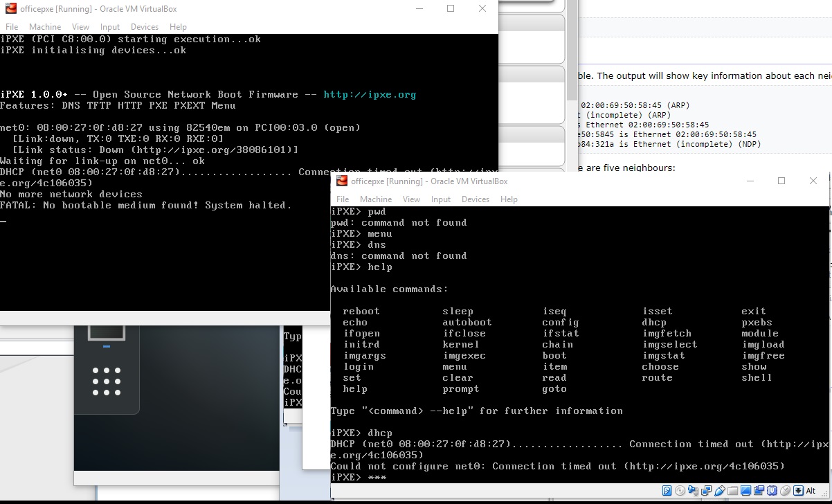
Task: Click the nine-dot grid icon
Action: point(107,380)
